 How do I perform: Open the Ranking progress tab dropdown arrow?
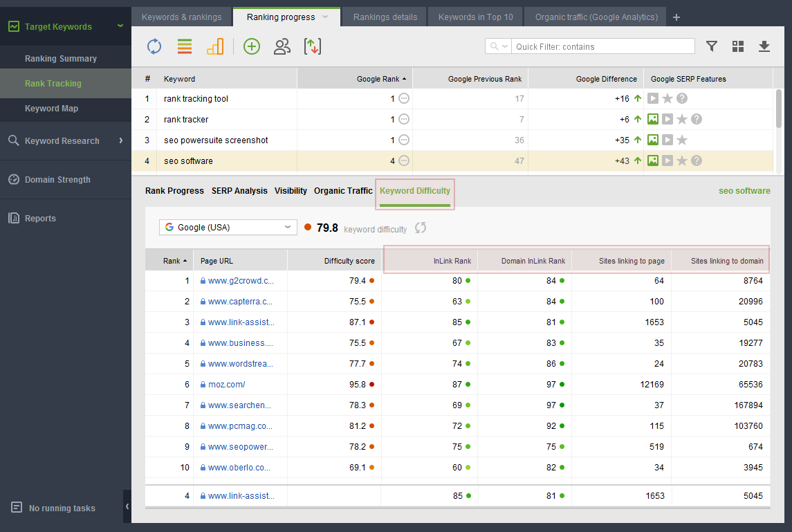(x=325, y=17)
